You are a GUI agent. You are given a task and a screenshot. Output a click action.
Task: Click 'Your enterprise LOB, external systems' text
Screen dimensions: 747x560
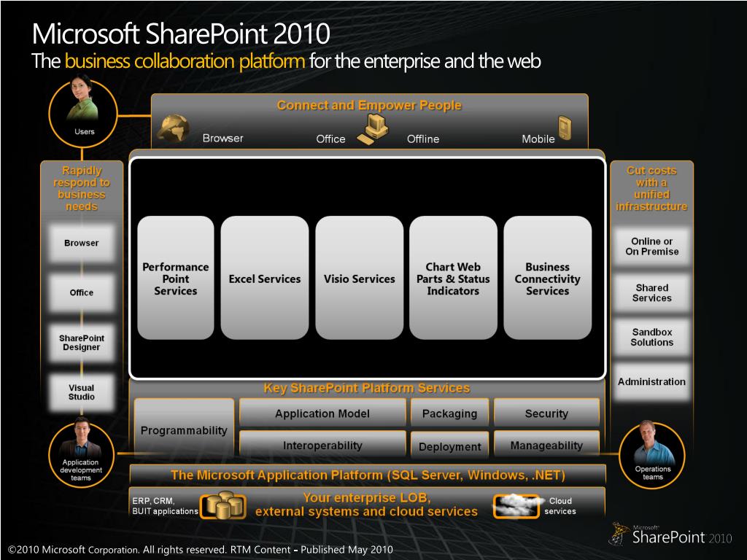point(366,505)
